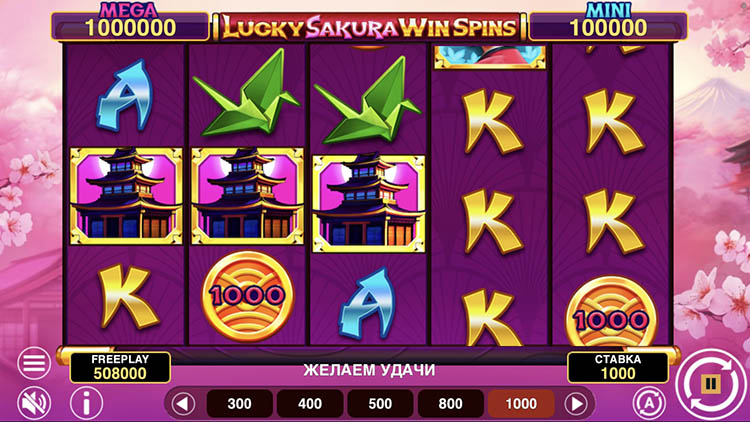750x422 pixels.
Task: Open the game info icon
Action: coord(87,403)
